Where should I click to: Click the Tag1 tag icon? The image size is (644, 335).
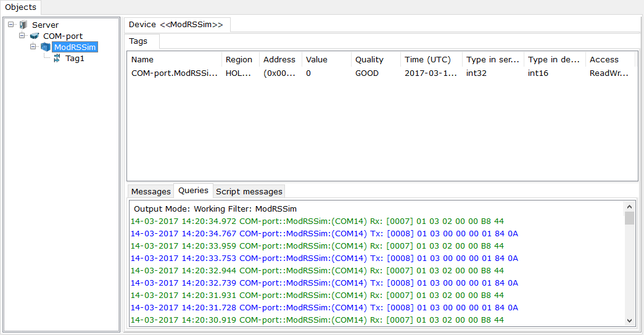pyautogui.click(x=57, y=58)
